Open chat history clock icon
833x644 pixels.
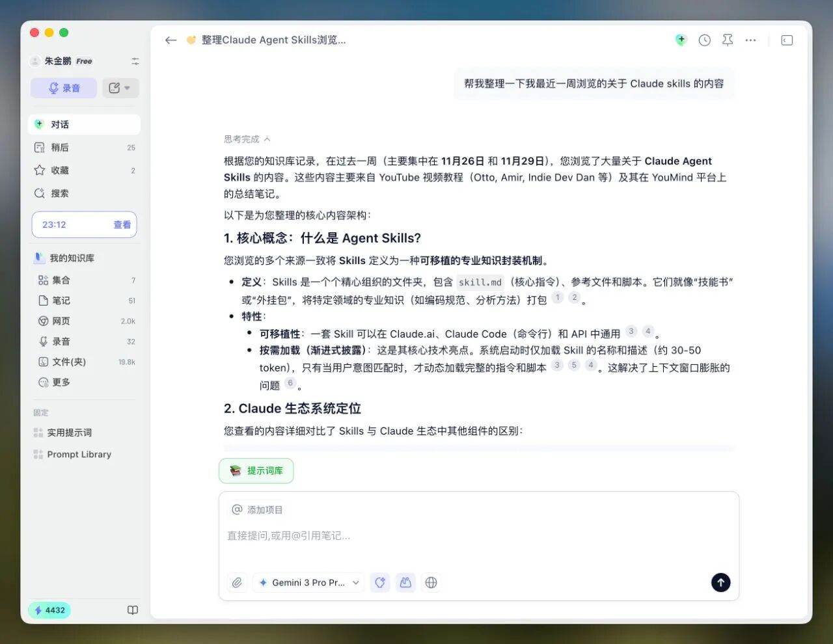704,40
